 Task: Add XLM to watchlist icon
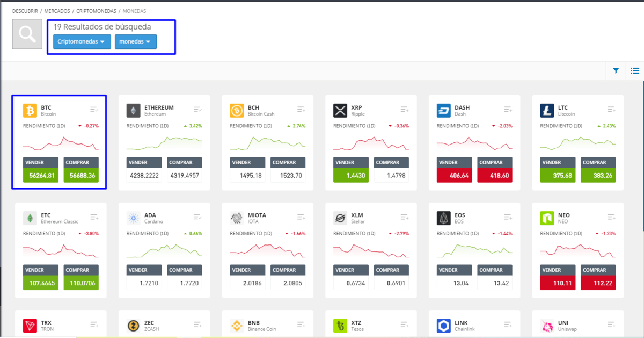[x=405, y=217]
